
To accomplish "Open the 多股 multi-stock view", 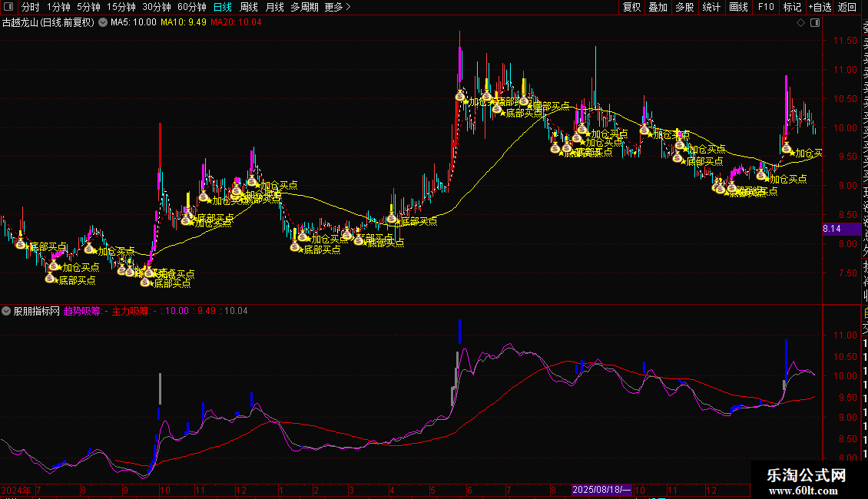I will tap(684, 7).
